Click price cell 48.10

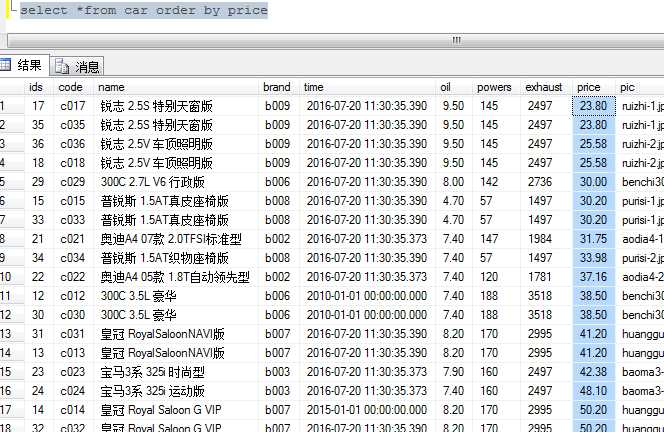pyautogui.click(x=594, y=391)
